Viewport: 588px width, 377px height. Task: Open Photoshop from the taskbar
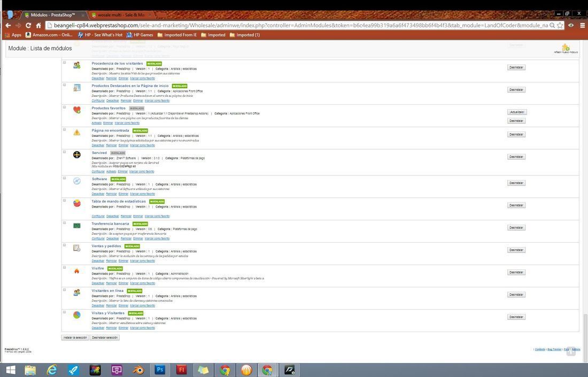click(x=160, y=370)
